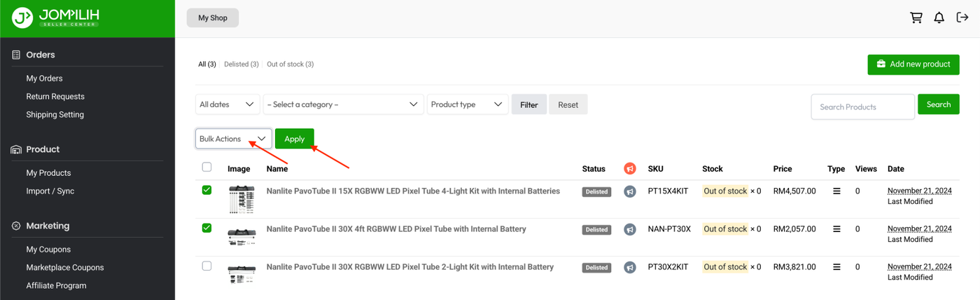Expand the Select a category dropdown
The width and height of the screenshot is (980, 300).
coord(343,104)
